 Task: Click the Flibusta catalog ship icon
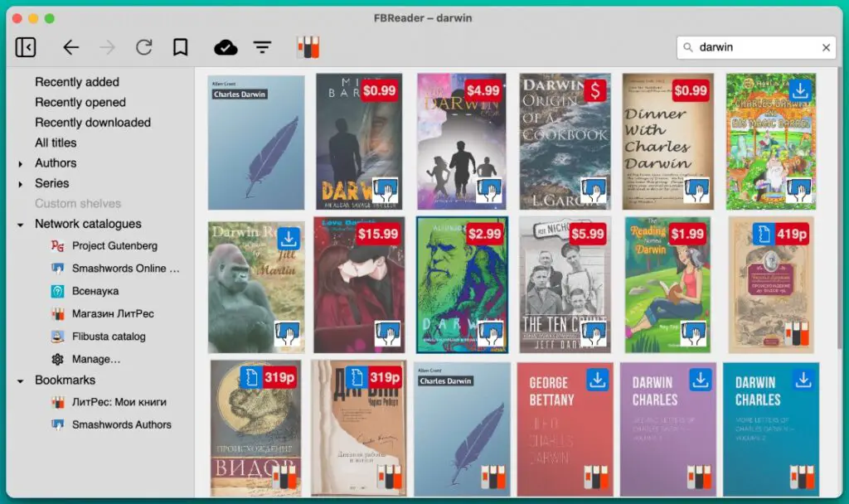(57, 337)
